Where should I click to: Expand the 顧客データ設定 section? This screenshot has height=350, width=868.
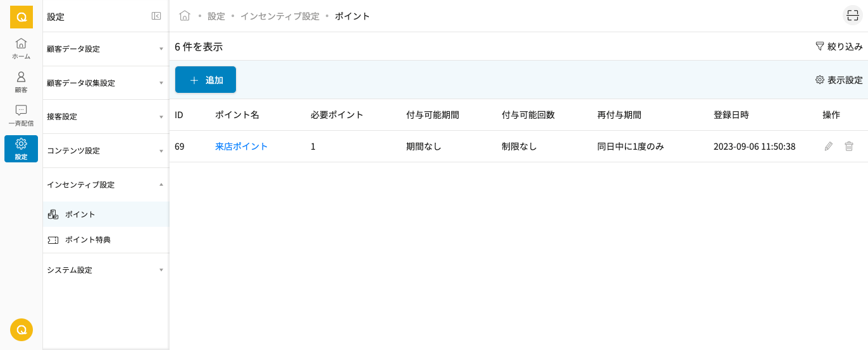(105, 49)
